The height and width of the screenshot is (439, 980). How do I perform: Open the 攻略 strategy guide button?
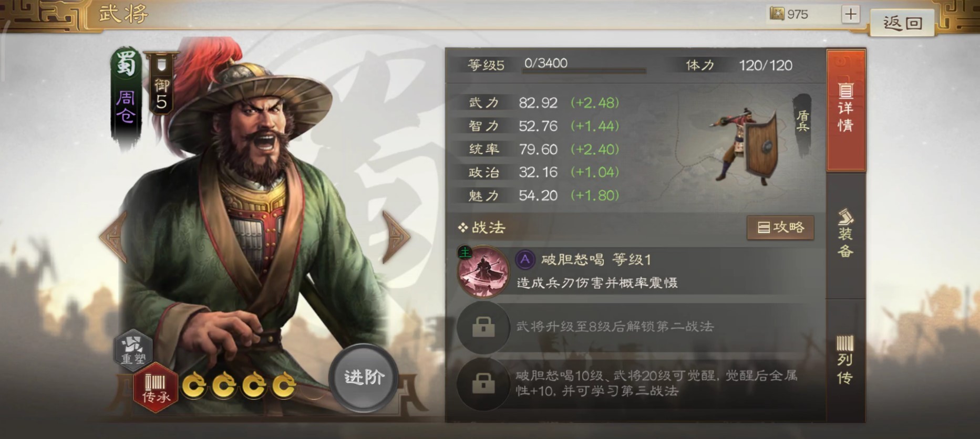(780, 227)
